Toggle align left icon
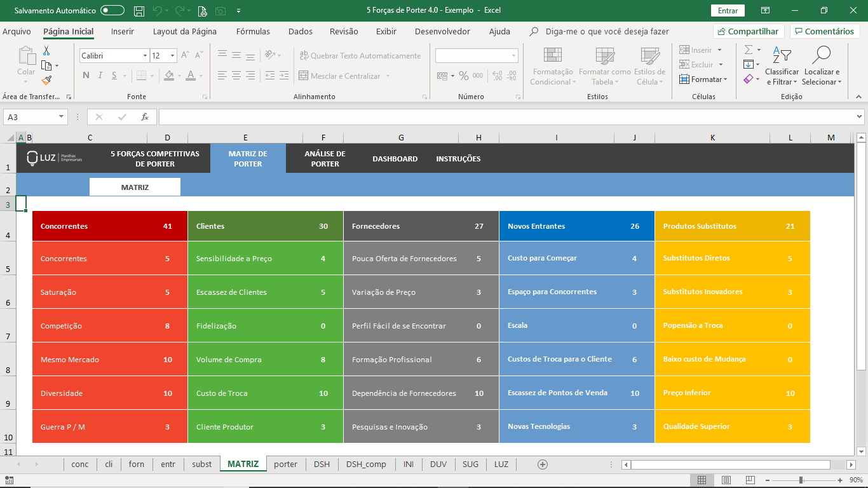 click(222, 76)
